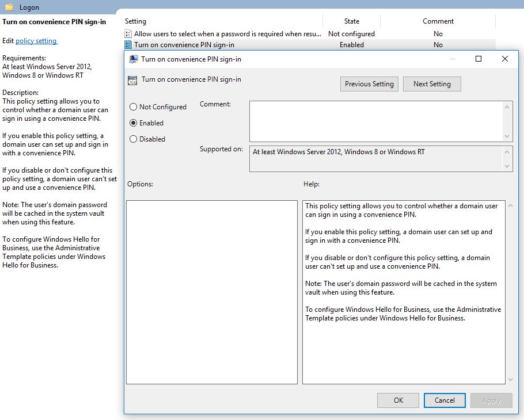Select the password-required-when-resuming setting row
Viewport: 524px width, 420px height.
(x=230, y=33)
